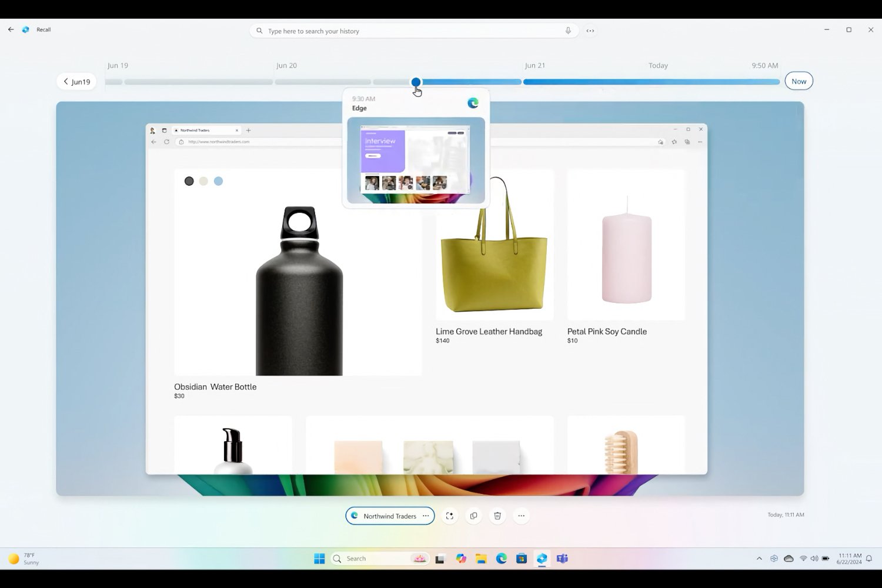Open the Edge interview snapshot preview thumbnail
Viewport: 882px width, 588px height.
tap(416, 160)
